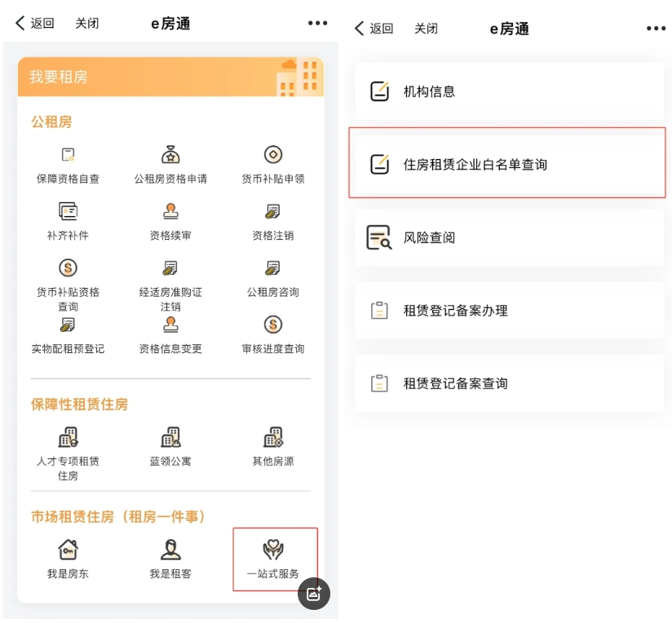Open 住房租赁企业白名单查询 menu item
This screenshot has height=623, width=672.
pos(507,165)
